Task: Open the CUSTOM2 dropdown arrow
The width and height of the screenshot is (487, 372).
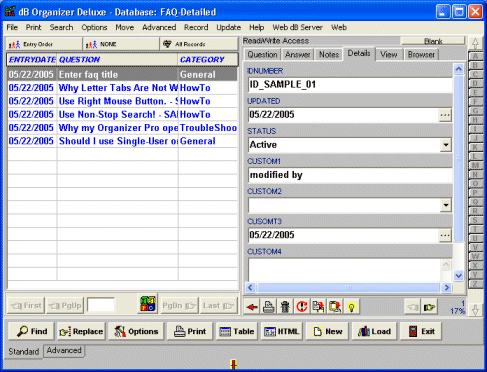Action: pos(446,205)
